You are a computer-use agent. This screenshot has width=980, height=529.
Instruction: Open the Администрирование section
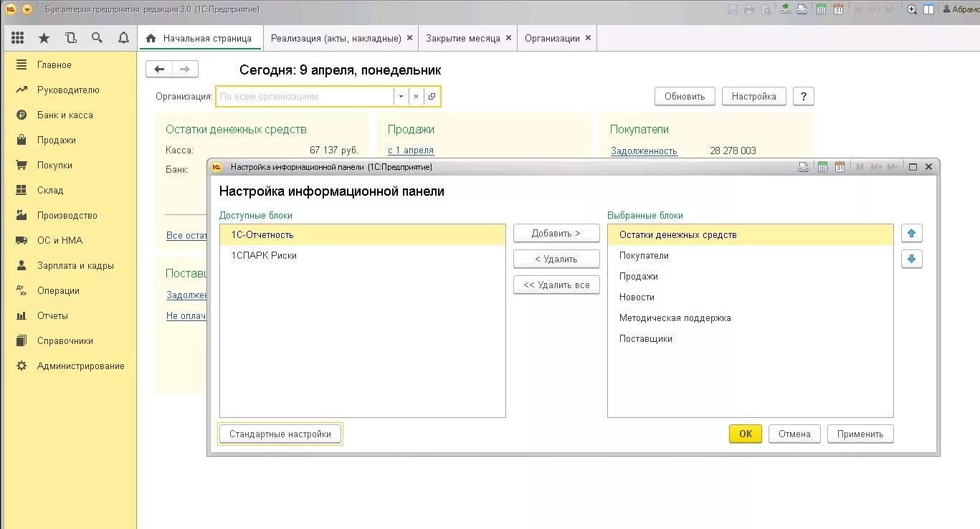click(x=70, y=366)
